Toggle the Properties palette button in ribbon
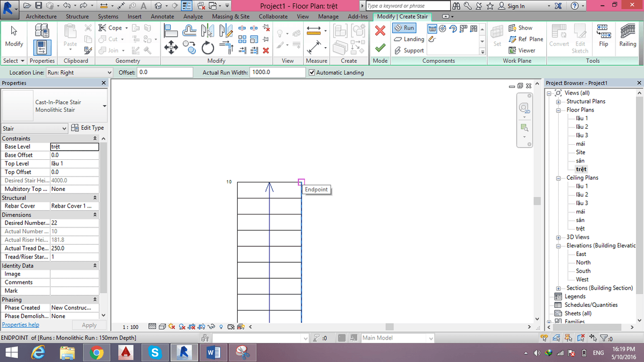644x362 pixels. tap(42, 48)
